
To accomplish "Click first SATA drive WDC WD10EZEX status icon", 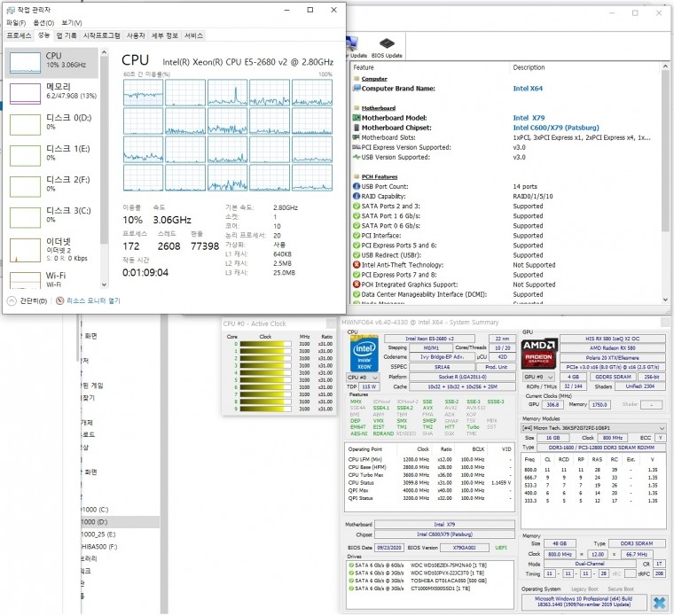I will (x=351, y=565).
